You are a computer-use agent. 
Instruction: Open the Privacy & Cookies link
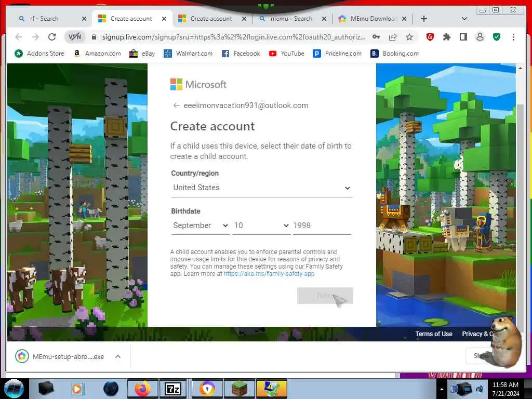(478, 334)
